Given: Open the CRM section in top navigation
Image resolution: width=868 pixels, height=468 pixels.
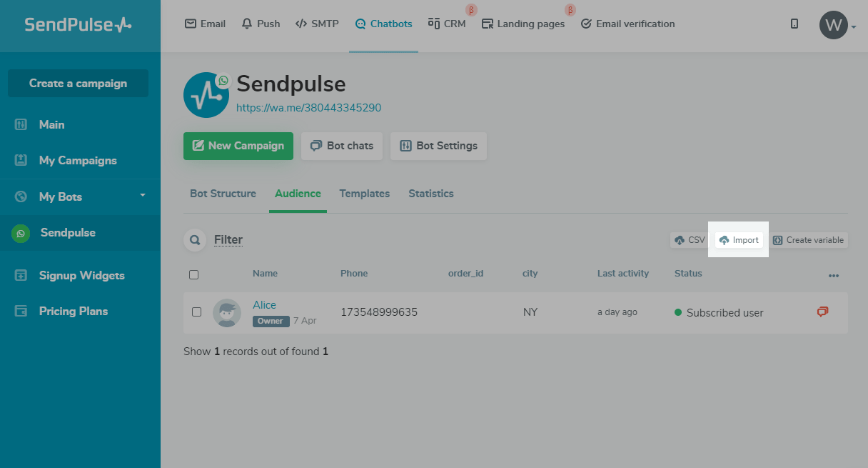Looking at the screenshot, I should (x=447, y=24).
